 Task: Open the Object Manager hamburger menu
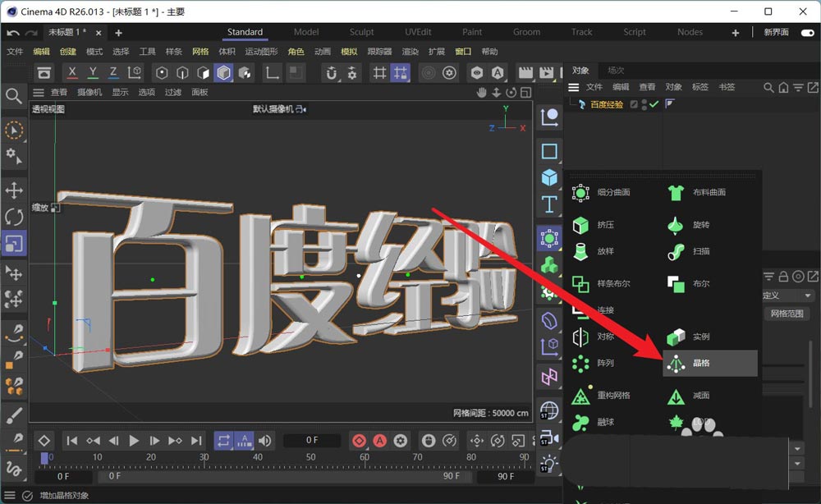coord(574,87)
